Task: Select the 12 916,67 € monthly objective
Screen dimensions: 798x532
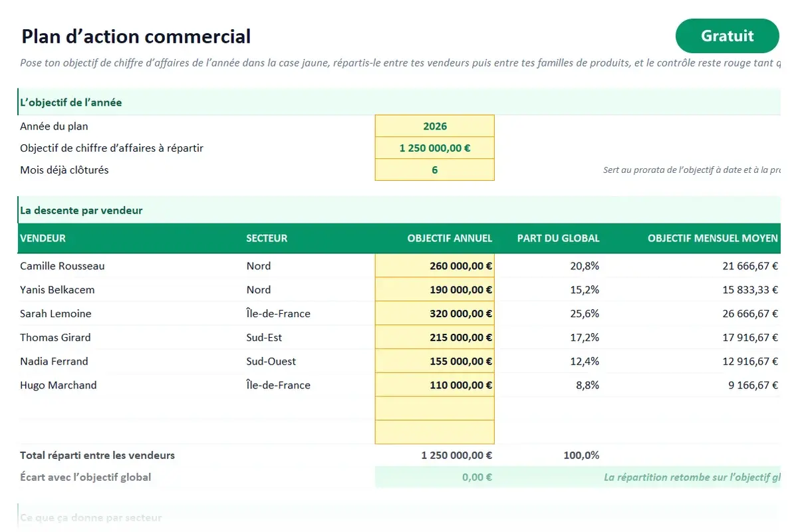Action: coord(750,362)
